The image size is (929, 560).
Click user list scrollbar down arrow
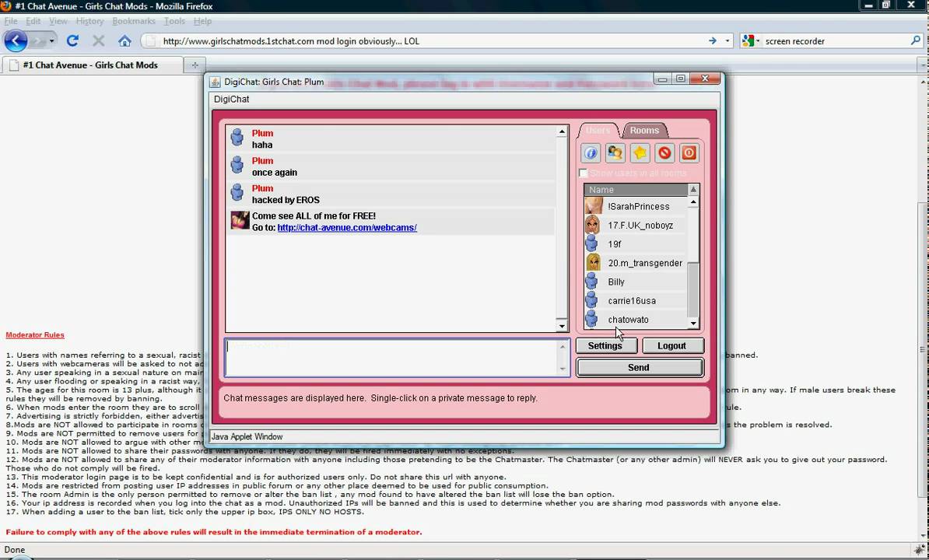pos(693,324)
